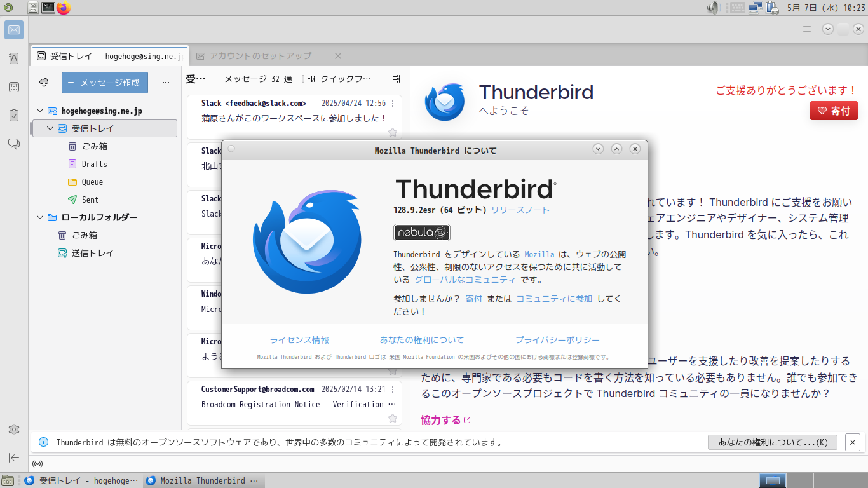Click the info icon in the notification bar
The image size is (868, 488).
tap(43, 442)
